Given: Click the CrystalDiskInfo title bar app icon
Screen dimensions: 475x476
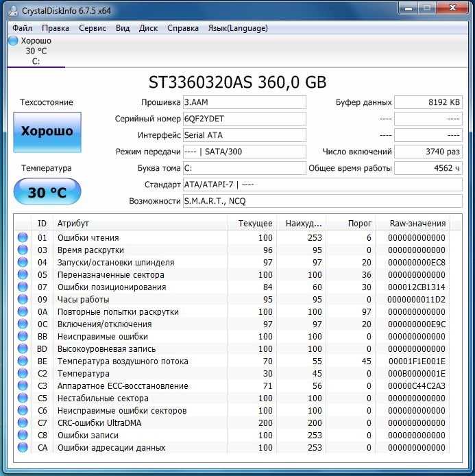Looking at the screenshot, I should (13, 11).
